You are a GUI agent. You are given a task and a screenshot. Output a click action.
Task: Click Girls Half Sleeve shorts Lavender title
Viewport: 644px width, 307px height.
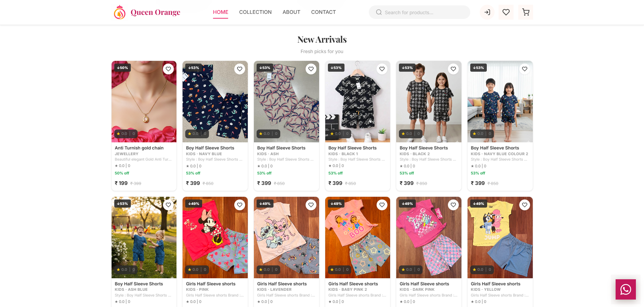tap(282, 284)
